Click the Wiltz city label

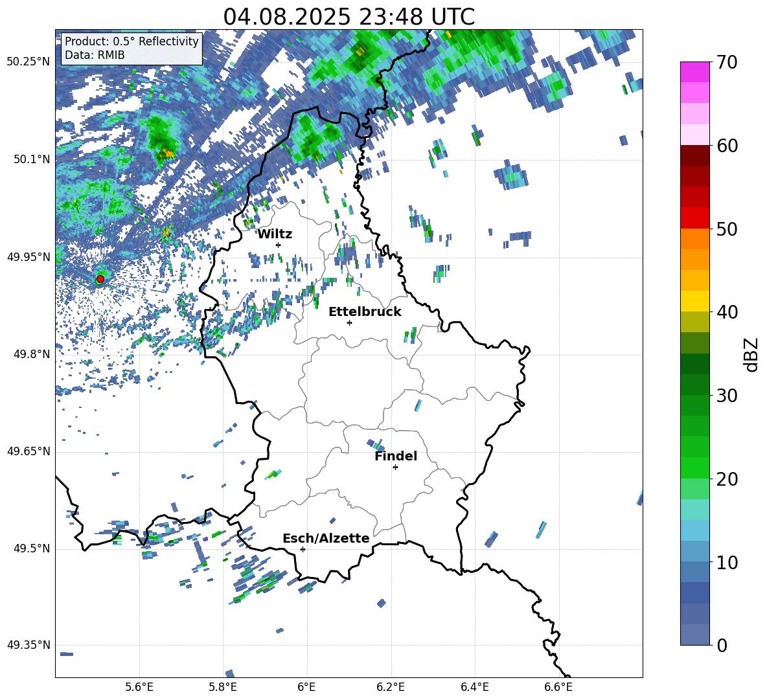point(275,234)
